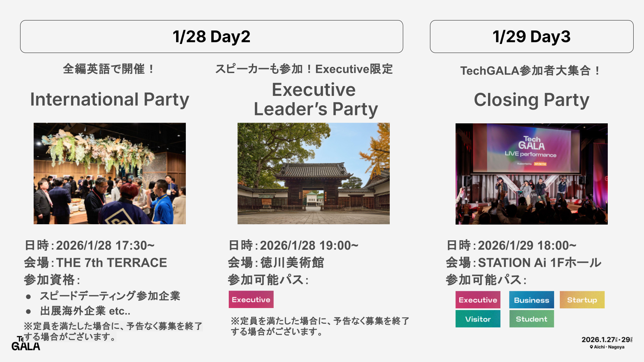Open the 1/29 Day3 header box
644x362 pixels.
coord(531,37)
